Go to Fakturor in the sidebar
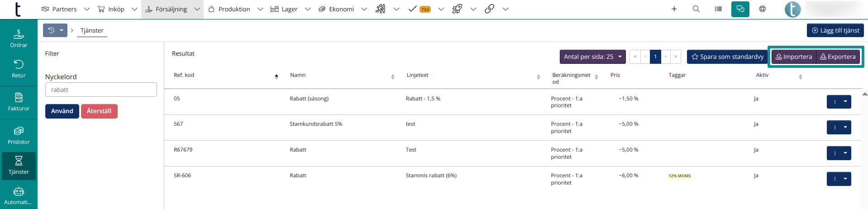Image resolution: width=868 pixels, height=209 pixels. (x=19, y=102)
